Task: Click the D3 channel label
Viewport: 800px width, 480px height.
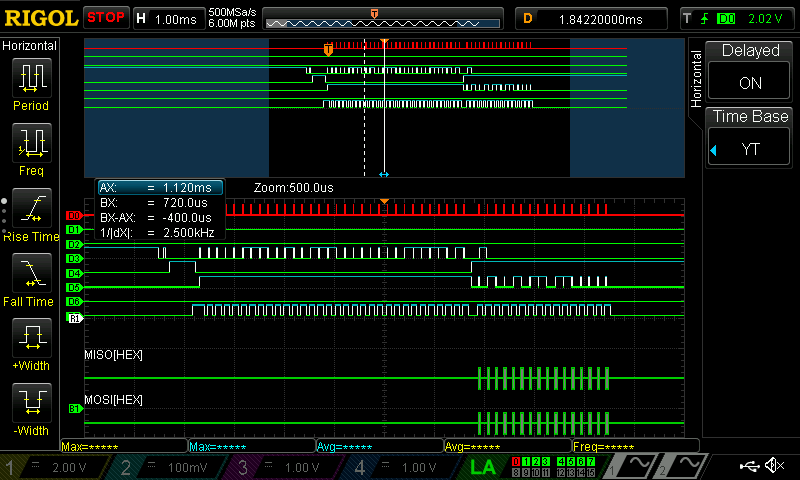Action: (x=74, y=259)
